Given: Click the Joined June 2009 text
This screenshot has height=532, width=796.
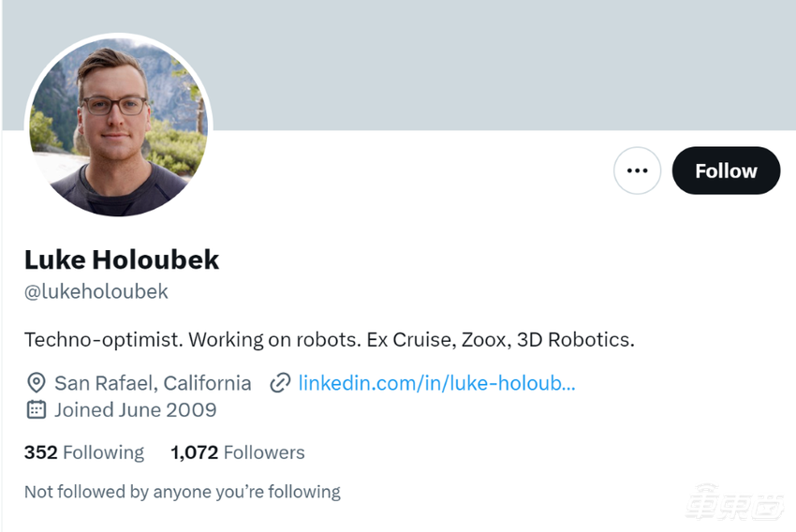Looking at the screenshot, I should click(x=136, y=409).
